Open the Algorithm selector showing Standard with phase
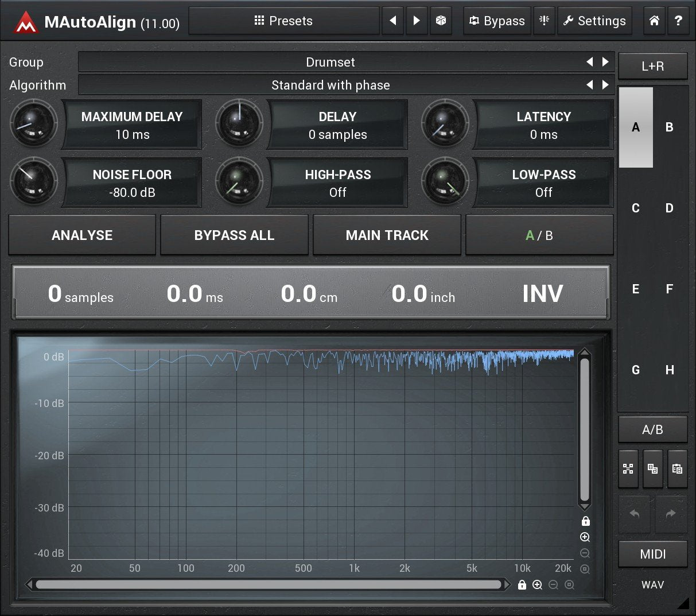Viewport: 696px width, 616px height. click(x=330, y=84)
